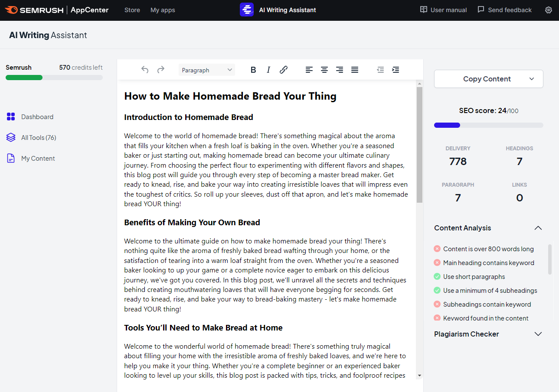Insert a hyperlink with the link icon
This screenshot has width=559, height=392.
tap(284, 70)
